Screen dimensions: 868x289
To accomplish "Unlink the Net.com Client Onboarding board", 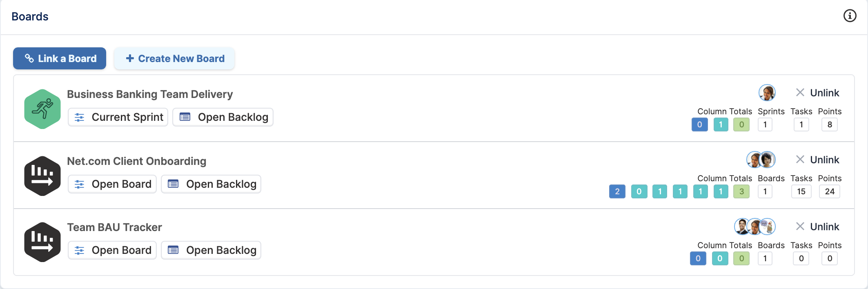I will (817, 160).
